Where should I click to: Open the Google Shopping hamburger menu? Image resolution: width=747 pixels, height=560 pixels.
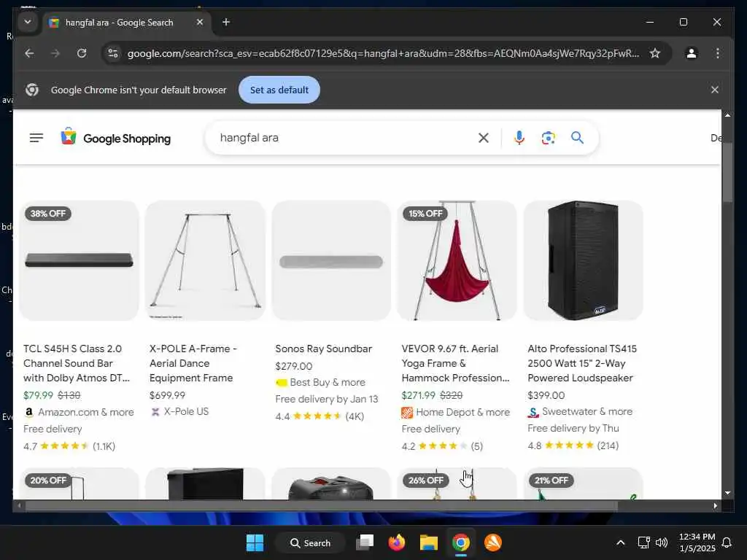pos(36,138)
